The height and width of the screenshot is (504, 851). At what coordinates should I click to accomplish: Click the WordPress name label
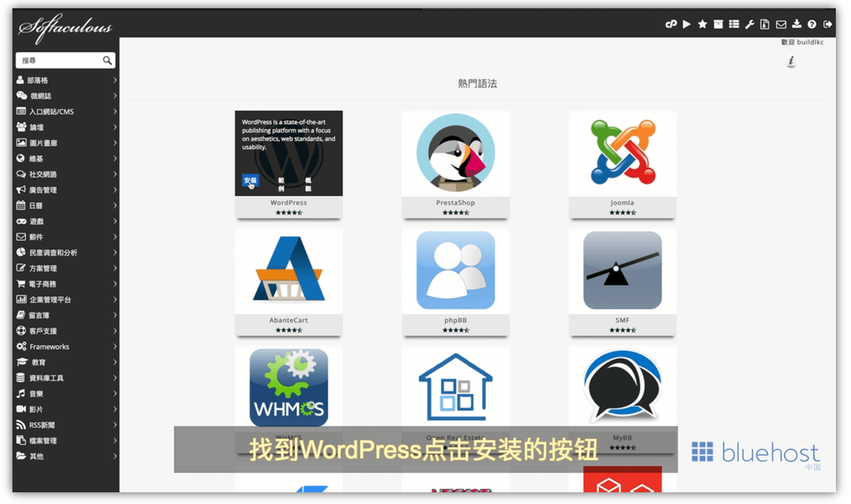tap(289, 203)
